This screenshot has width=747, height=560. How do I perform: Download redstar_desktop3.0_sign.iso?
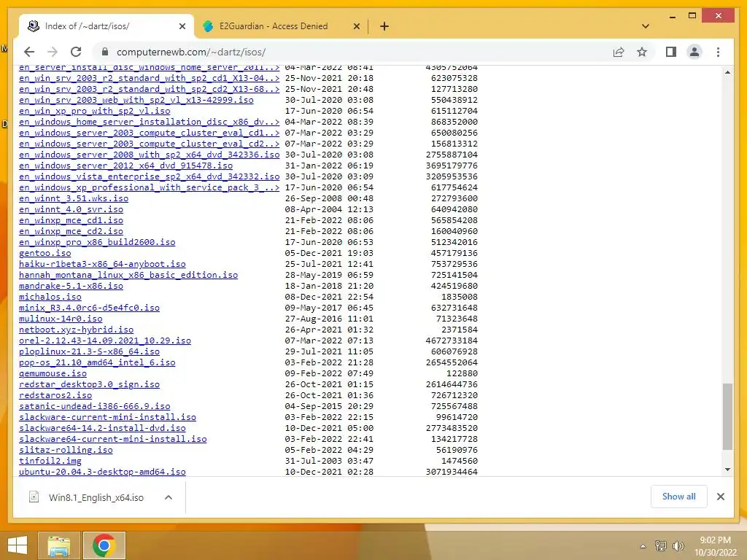[89, 385]
